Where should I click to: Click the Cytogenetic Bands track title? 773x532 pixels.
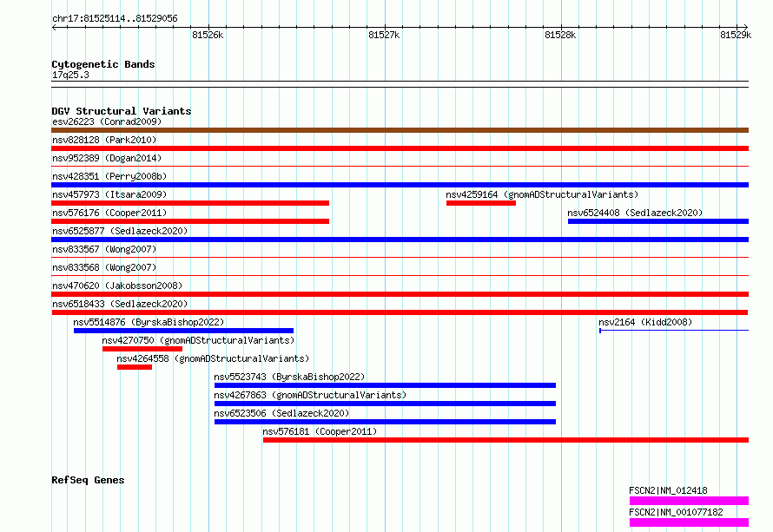pyautogui.click(x=103, y=64)
